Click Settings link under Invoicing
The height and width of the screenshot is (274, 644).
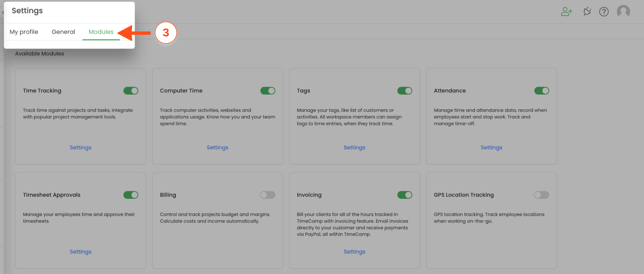[x=354, y=252]
